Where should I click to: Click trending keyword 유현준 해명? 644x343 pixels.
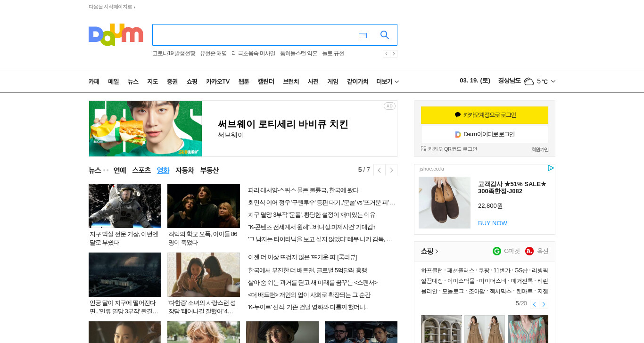coord(213,54)
